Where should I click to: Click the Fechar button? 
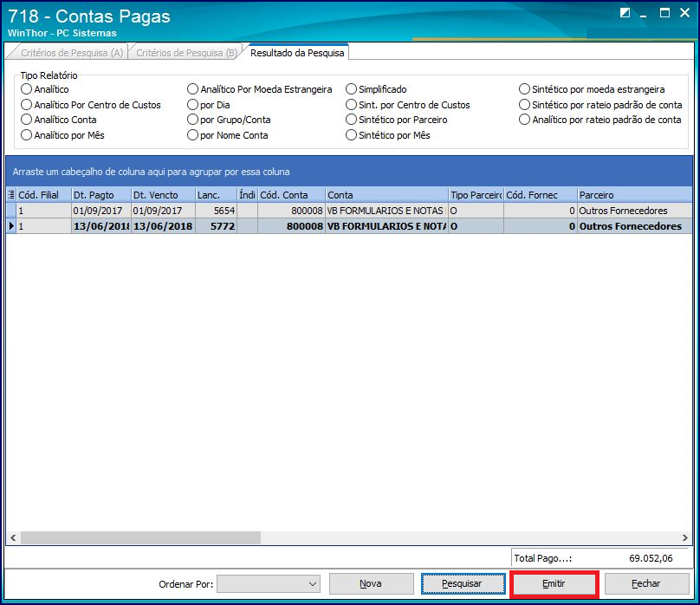tap(646, 584)
